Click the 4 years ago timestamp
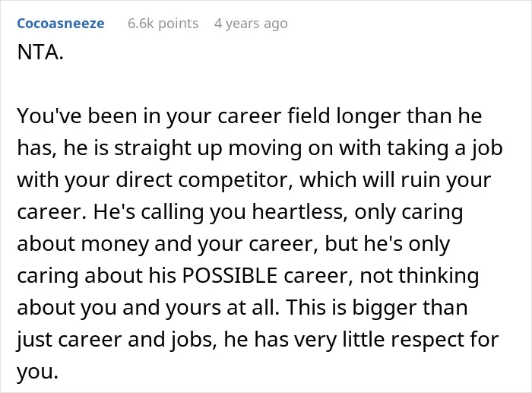Image resolution: width=532 pixels, height=393 pixels. [251, 24]
